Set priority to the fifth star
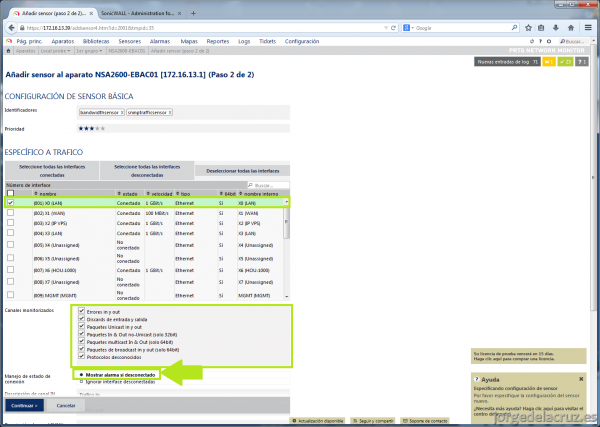 (103, 129)
